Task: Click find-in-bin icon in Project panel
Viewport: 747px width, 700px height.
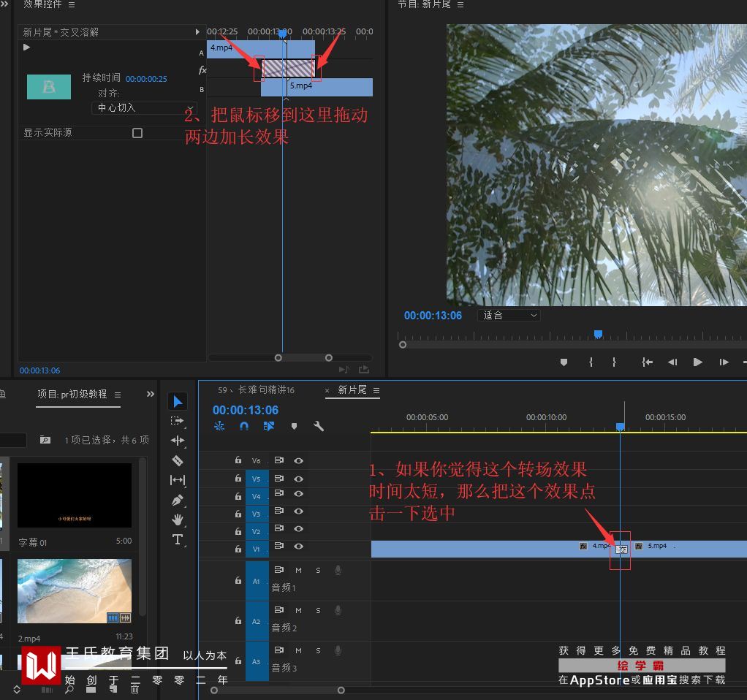Action: pos(45,440)
